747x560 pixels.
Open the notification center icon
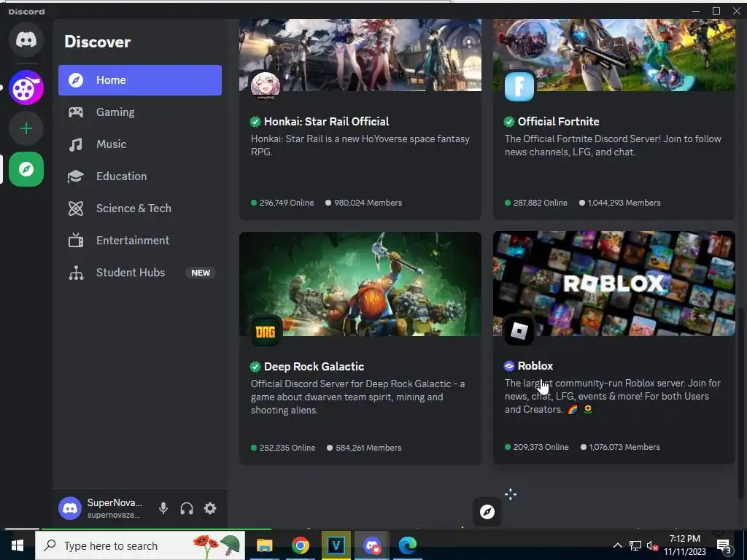tap(724, 546)
